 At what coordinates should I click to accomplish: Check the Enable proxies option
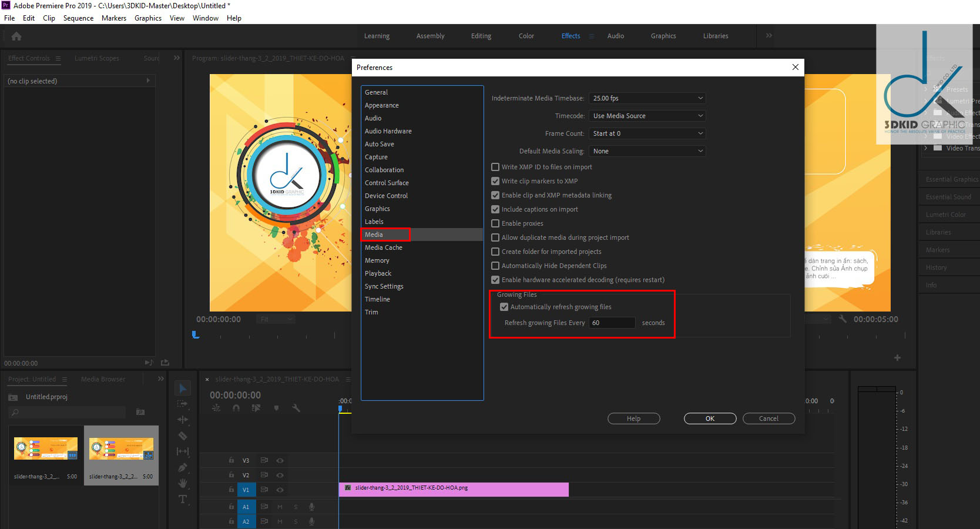coord(495,223)
